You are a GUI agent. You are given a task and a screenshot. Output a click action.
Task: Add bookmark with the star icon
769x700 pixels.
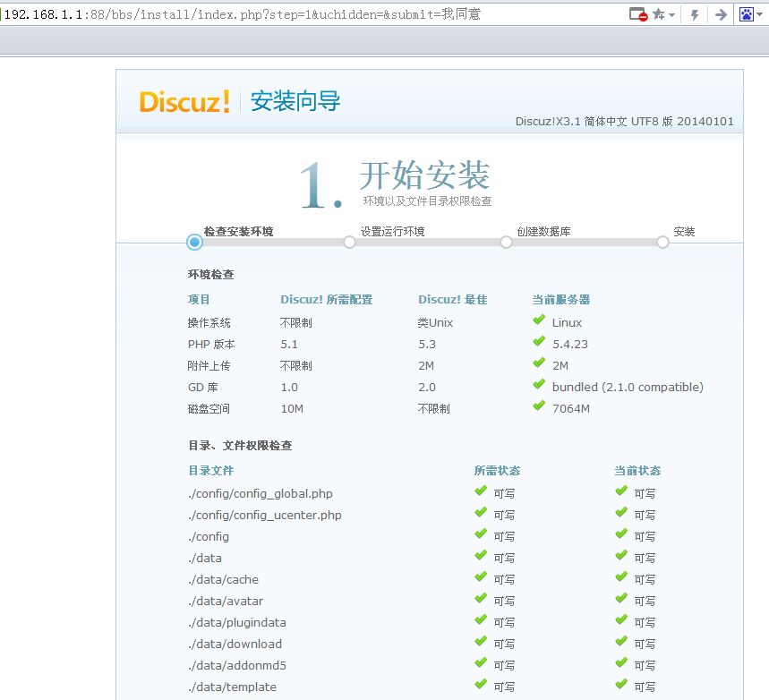click(x=659, y=14)
